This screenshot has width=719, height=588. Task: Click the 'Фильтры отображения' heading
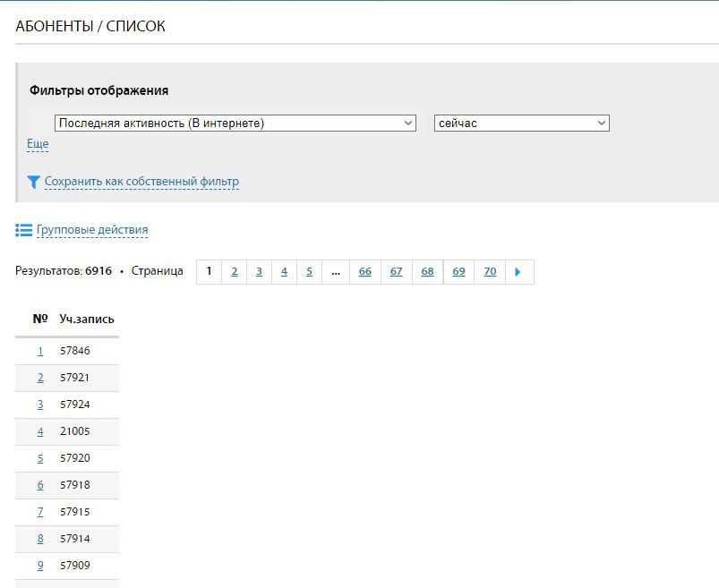(x=99, y=90)
